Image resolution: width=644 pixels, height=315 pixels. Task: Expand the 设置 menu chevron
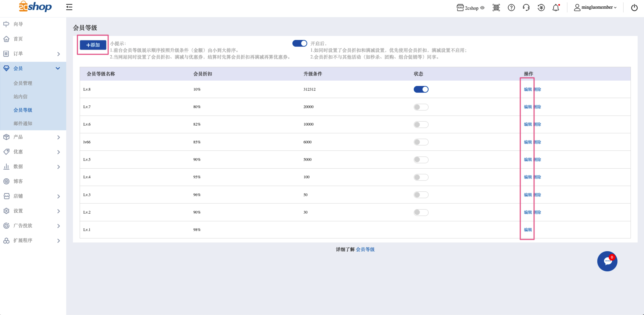tap(58, 211)
